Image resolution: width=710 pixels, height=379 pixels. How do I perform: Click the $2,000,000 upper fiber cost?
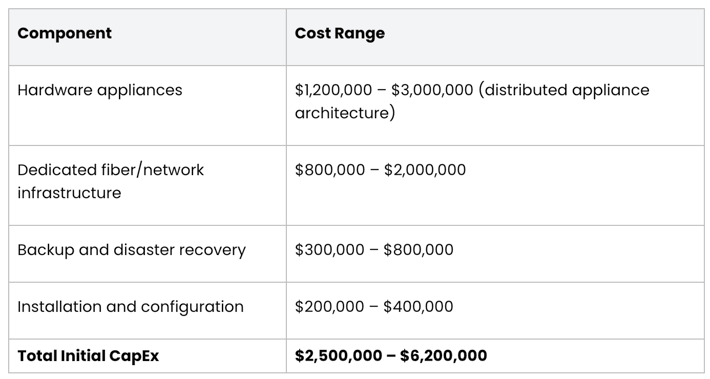pos(425,170)
